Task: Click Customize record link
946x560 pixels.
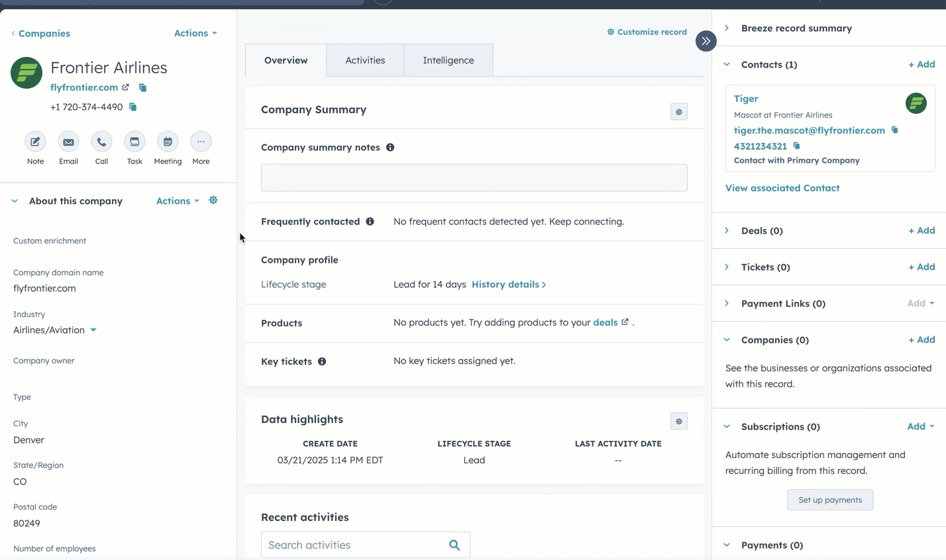Action: 647,32
